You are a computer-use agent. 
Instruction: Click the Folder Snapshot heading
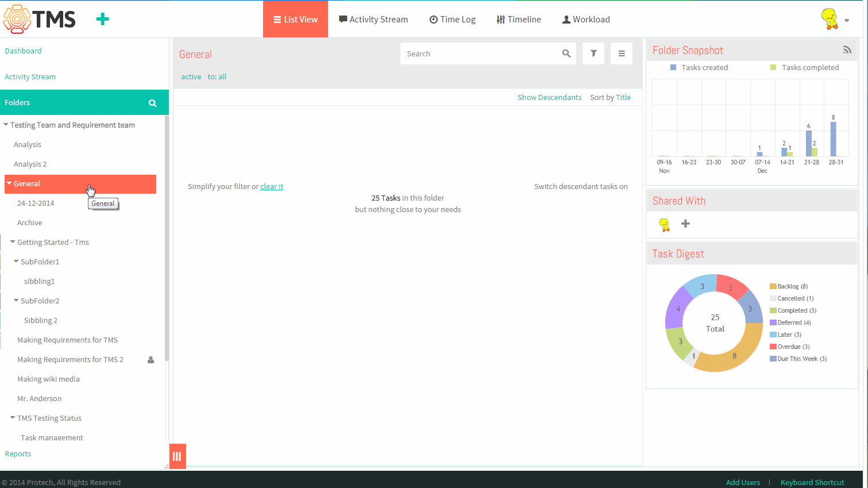688,50
